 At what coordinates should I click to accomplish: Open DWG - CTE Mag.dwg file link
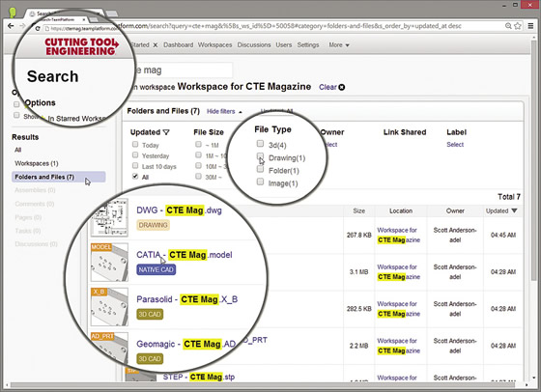point(179,210)
